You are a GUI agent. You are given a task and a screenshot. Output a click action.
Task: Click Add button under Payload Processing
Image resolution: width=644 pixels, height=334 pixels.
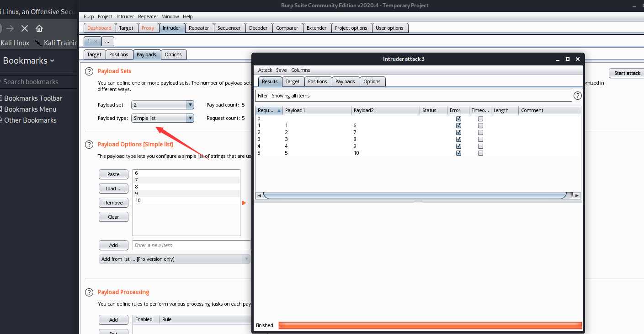click(113, 320)
